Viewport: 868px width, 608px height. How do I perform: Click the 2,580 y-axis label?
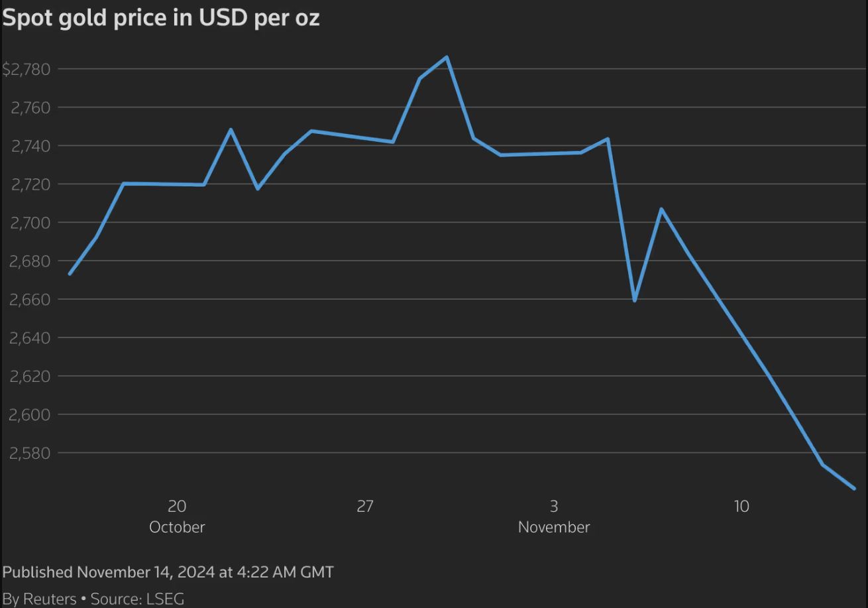[25, 454]
